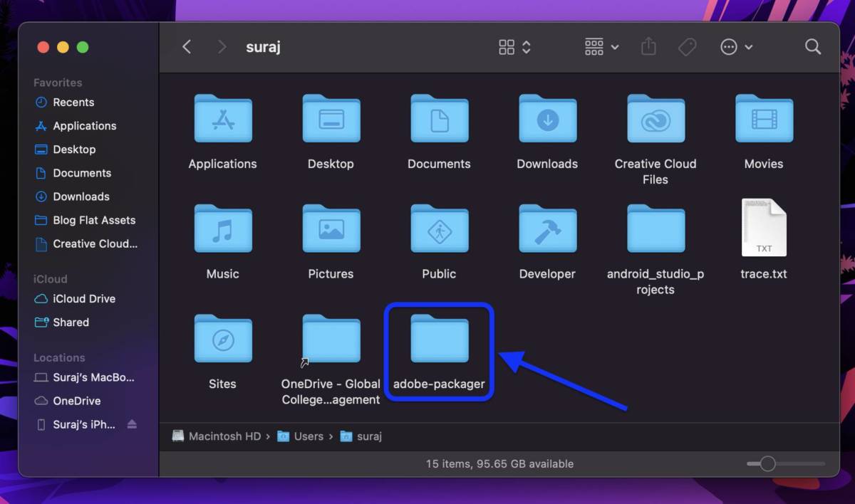This screenshot has width=855, height=504.
Task: Open the Applications folder in main view
Action: point(222,118)
